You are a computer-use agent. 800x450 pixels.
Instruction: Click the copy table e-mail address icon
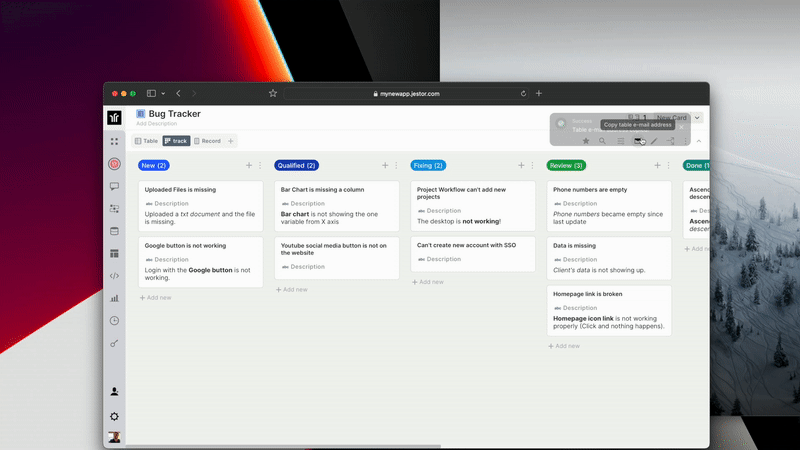click(638, 141)
